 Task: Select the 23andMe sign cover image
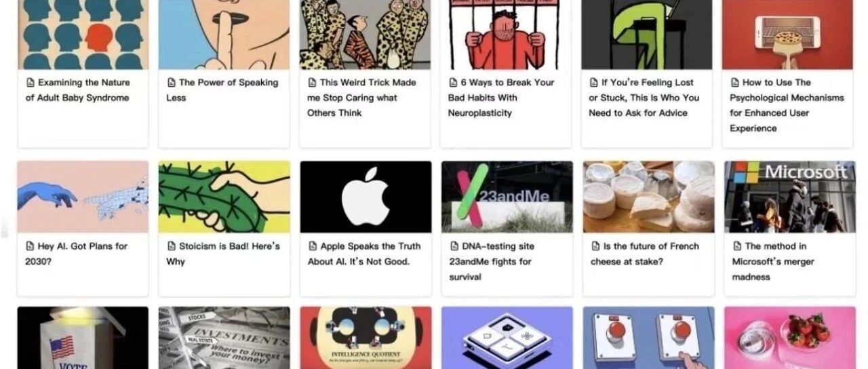coord(507,197)
